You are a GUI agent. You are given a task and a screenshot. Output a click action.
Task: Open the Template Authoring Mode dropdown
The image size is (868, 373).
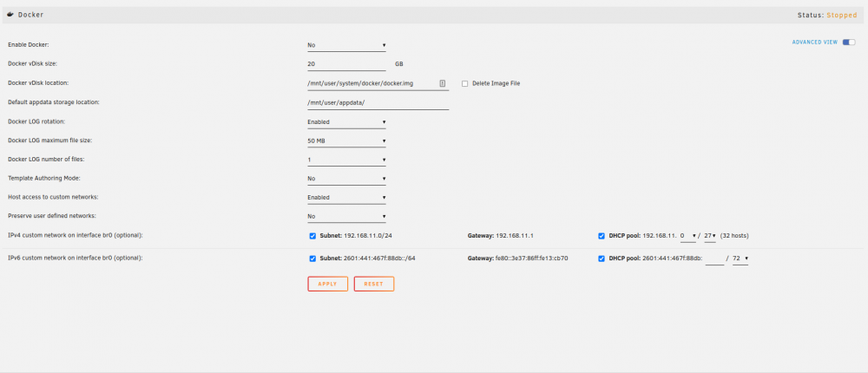click(x=346, y=179)
